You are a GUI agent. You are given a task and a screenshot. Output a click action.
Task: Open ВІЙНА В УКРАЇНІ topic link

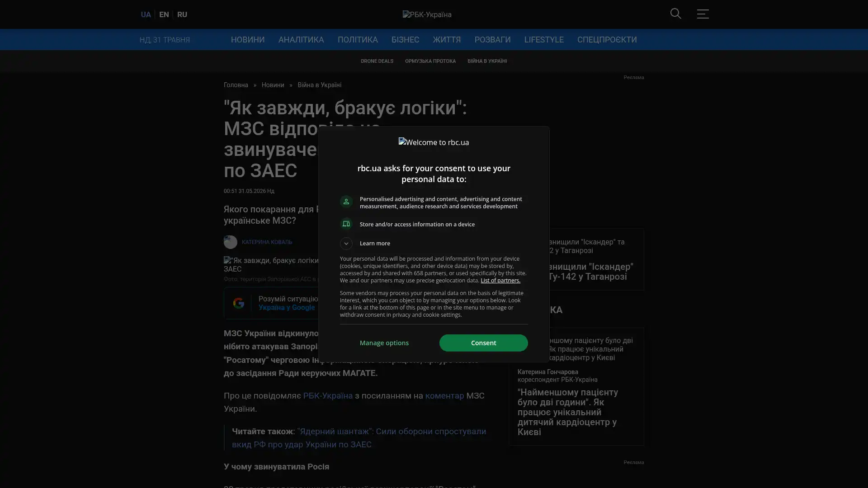(487, 61)
